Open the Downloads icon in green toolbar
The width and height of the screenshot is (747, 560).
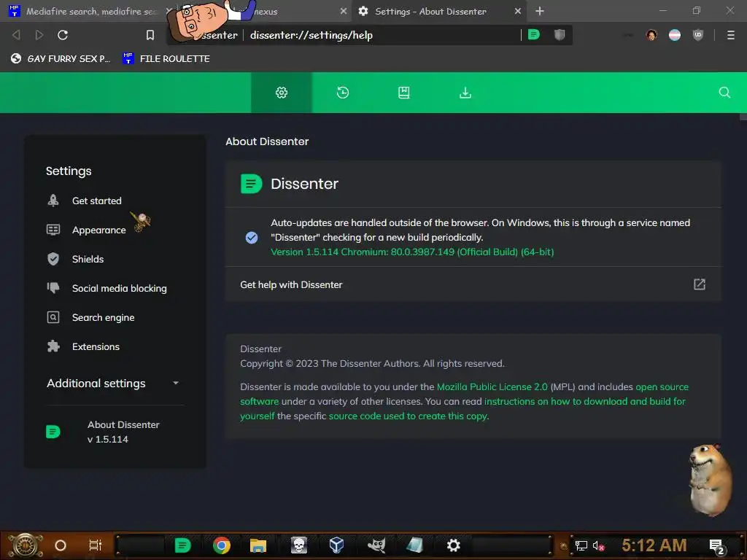point(465,93)
